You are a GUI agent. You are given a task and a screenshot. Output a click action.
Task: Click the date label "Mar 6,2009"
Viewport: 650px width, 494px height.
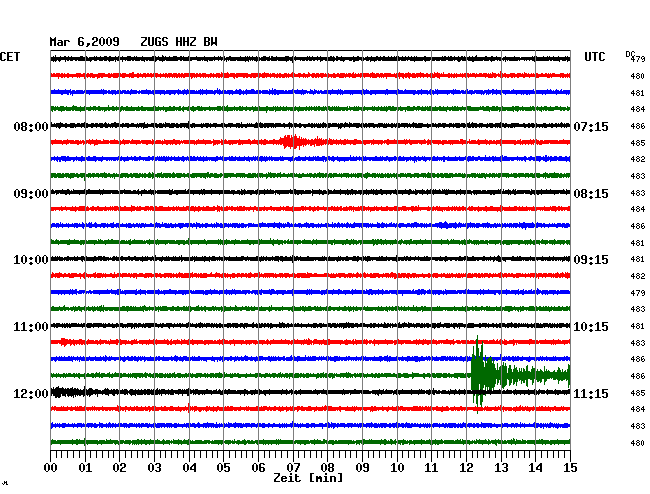(x=84, y=42)
